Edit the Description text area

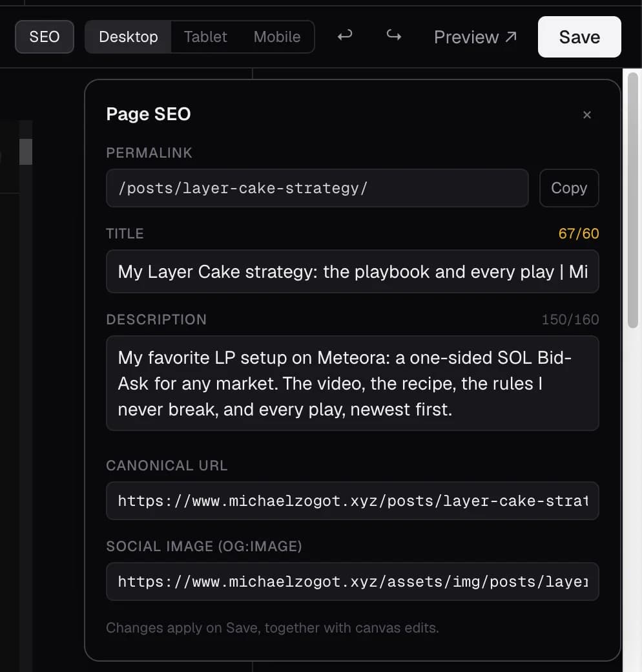353,384
